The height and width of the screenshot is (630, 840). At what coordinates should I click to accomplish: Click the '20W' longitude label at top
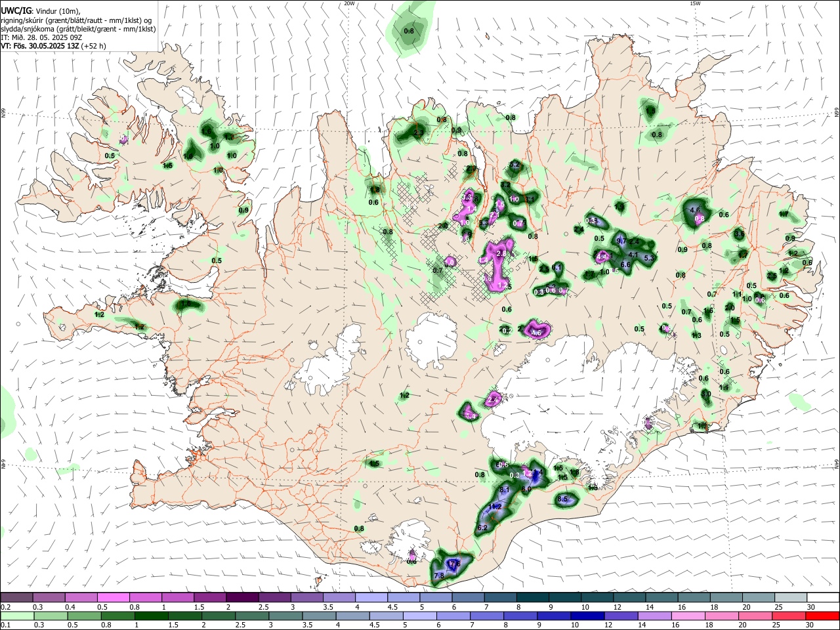349,3
